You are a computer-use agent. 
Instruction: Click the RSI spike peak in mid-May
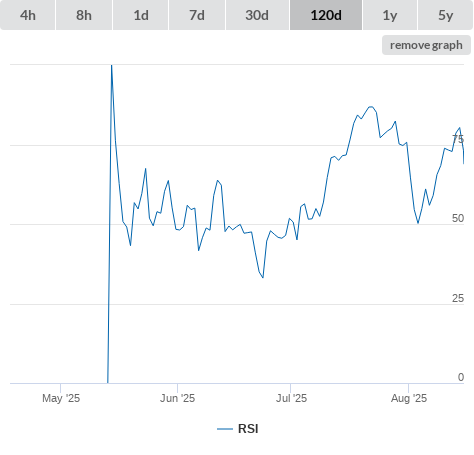112,66
